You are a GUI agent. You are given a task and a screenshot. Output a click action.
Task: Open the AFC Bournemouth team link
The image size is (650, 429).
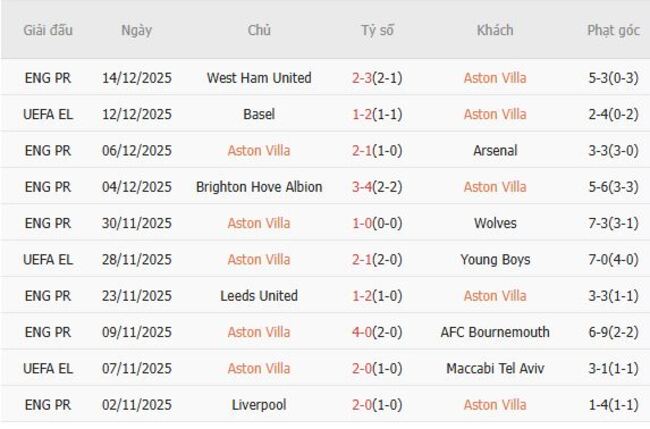495,332
